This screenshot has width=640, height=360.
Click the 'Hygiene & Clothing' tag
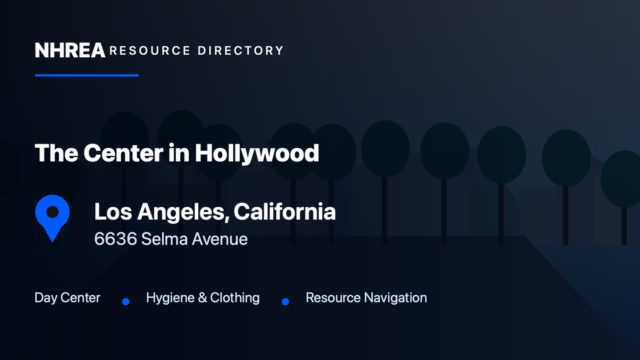[x=202, y=298]
